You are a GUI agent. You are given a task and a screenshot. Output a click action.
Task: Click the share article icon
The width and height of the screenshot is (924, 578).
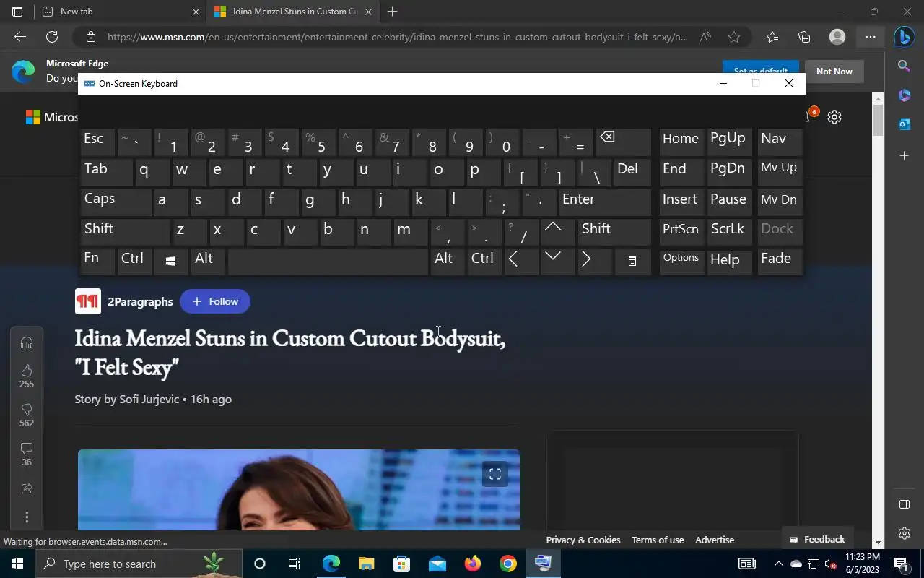coord(27,489)
